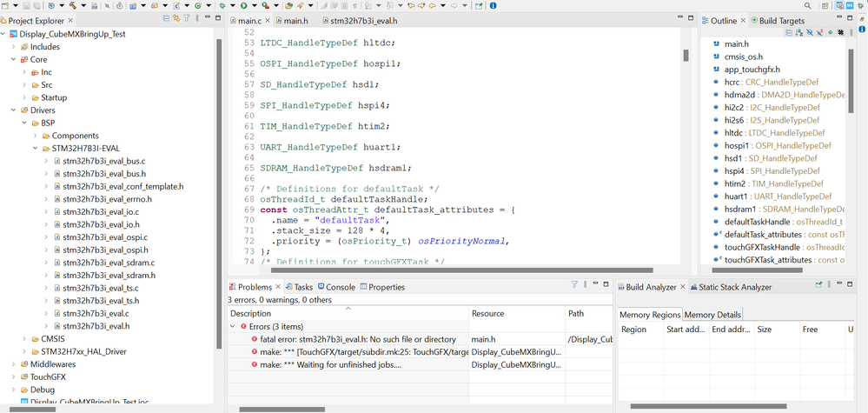Expand the Middlewares folder
868x413 pixels.
point(12,364)
